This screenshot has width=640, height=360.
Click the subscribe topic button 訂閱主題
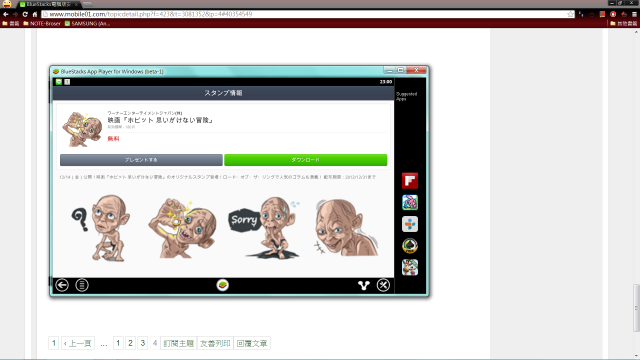pos(178,343)
